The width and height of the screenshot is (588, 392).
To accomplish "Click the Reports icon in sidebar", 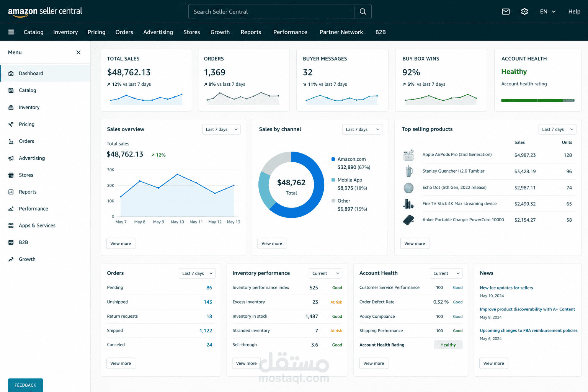I will [11, 192].
